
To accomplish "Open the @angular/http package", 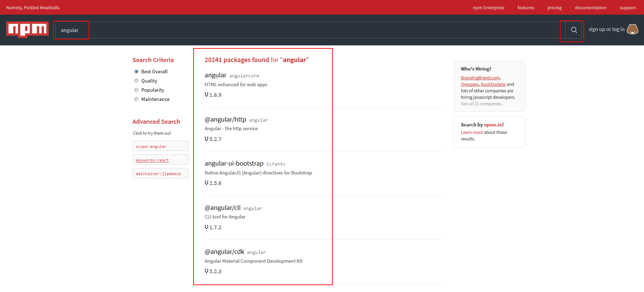I will click(225, 120).
